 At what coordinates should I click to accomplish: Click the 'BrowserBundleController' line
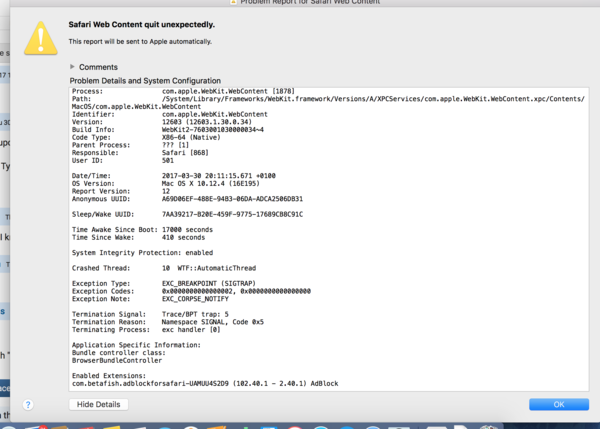(x=117, y=360)
